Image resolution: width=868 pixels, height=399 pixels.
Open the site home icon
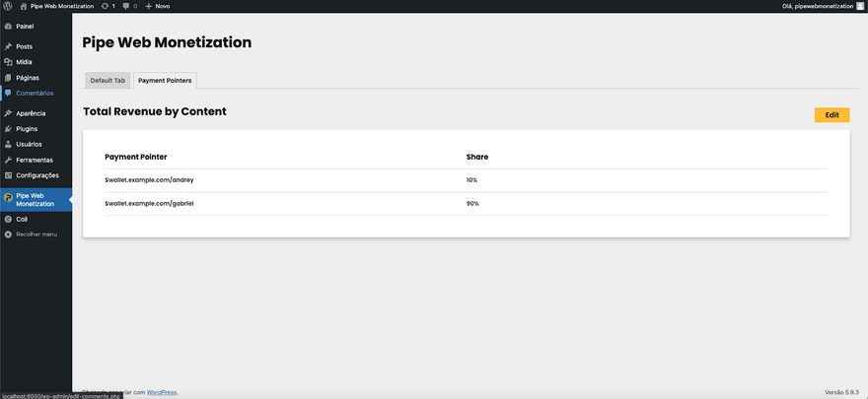(x=24, y=6)
